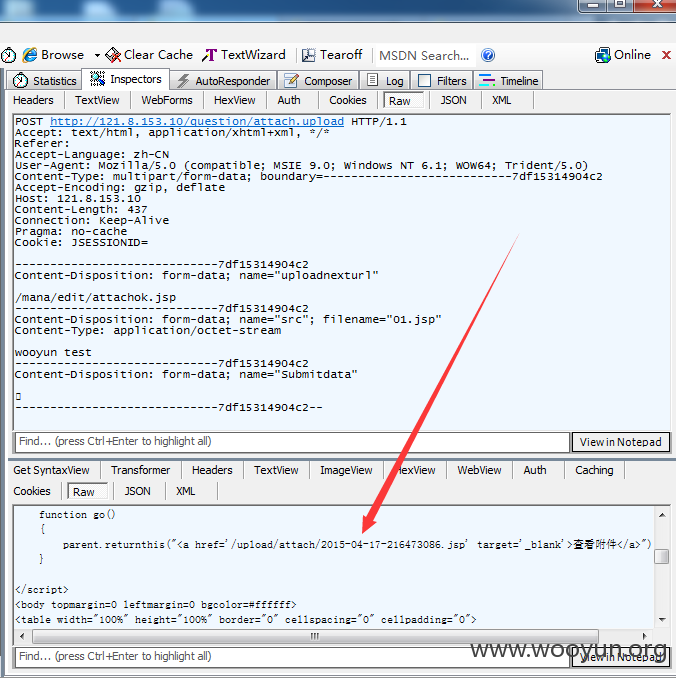
Task: Open the Timeline tab
Action: 509,81
